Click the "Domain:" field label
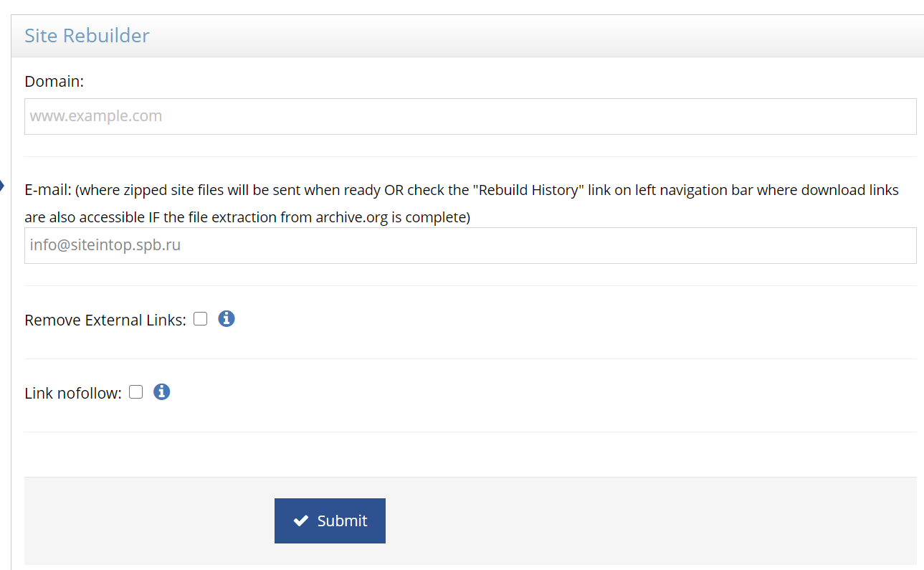Screen dimensions: 924x570 54,81
